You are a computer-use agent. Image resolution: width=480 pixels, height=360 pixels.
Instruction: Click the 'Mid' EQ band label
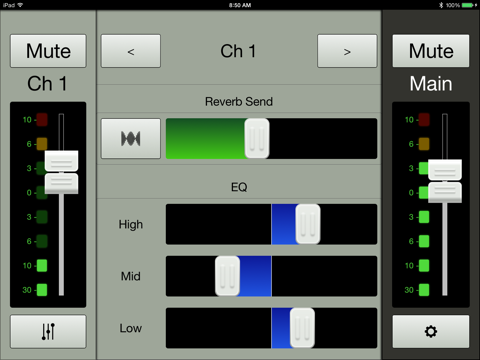click(x=131, y=276)
